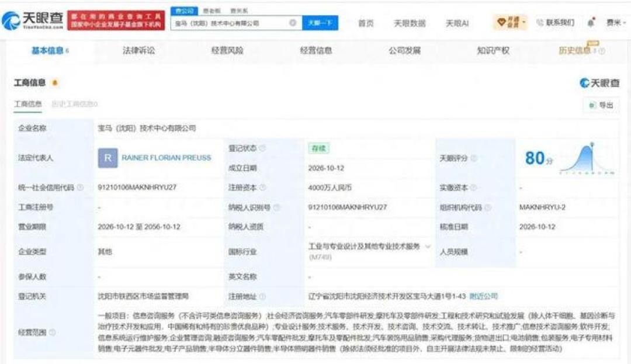Click the R avatar of legal representative
The height and width of the screenshot is (364, 631).
pyautogui.click(x=108, y=158)
